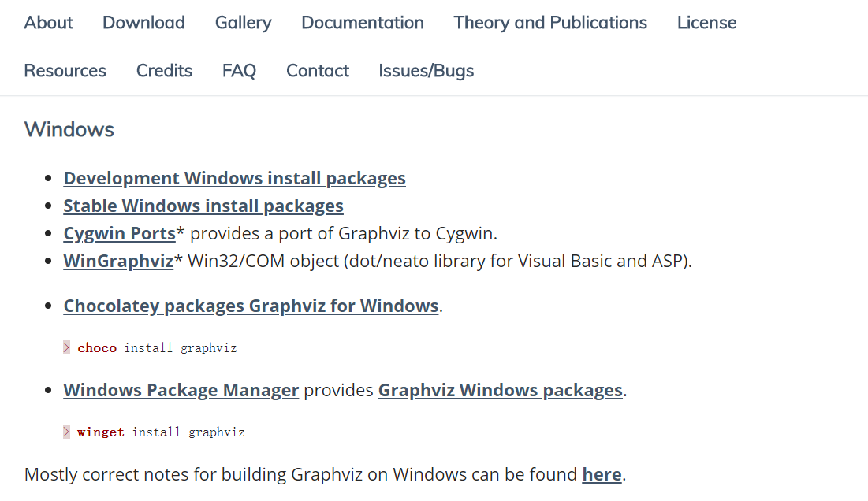Open Stable Windows install packages link

click(203, 206)
